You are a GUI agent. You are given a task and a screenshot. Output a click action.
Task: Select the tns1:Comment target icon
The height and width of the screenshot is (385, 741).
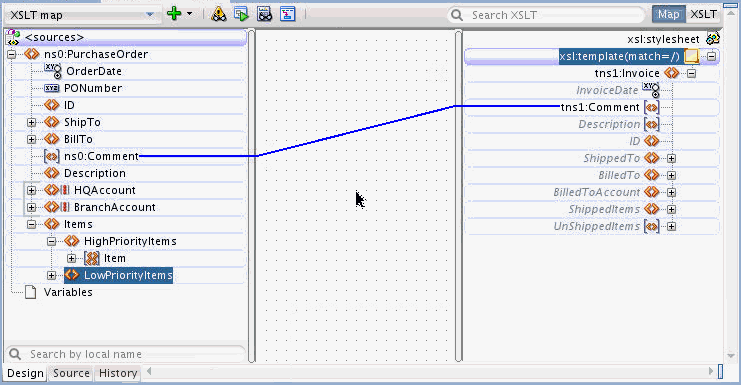[652, 107]
